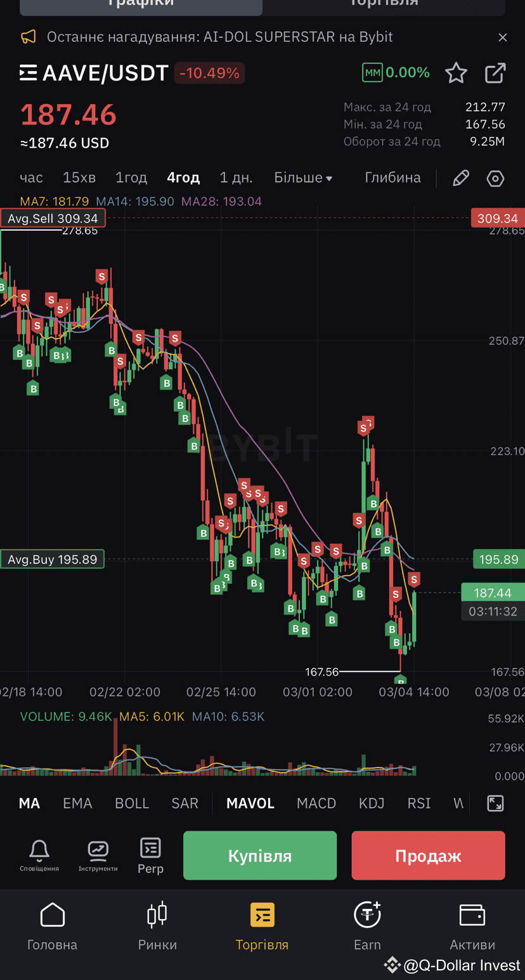Image resolution: width=525 pixels, height=980 pixels.
Task: Select the 15хв timeframe
Action: [79, 177]
